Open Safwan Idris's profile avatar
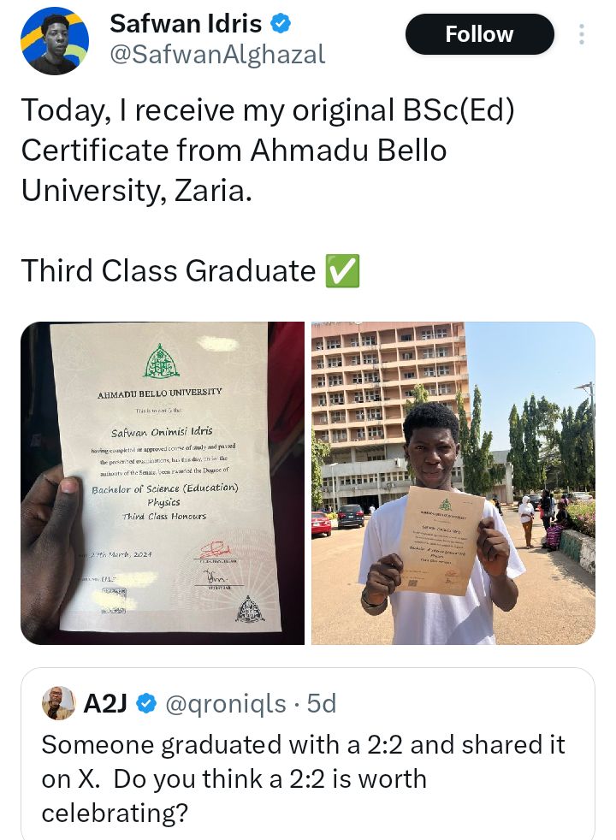The image size is (616, 840). point(53,39)
